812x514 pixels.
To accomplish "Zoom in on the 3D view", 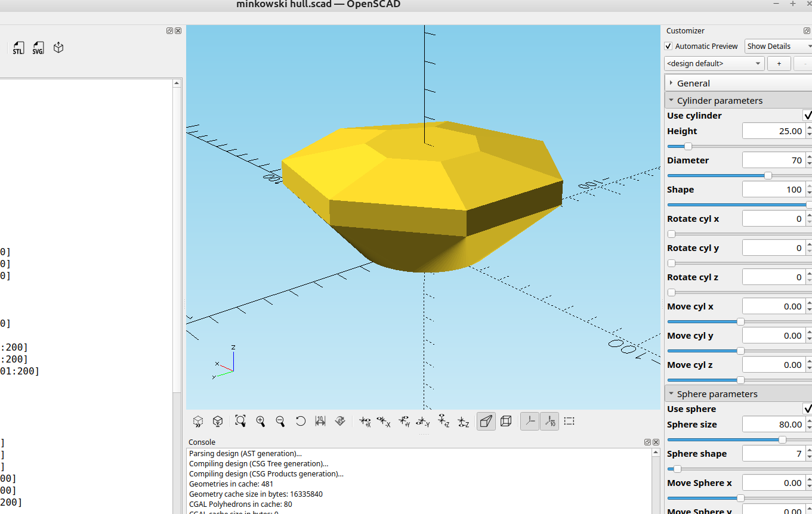I will [x=261, y=421].
